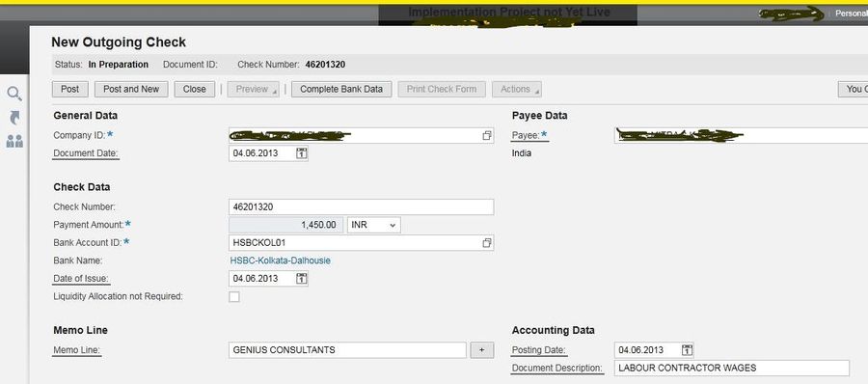Click the Payment Amount field
This screenshot has width=868, height=384.
(285, 225)
